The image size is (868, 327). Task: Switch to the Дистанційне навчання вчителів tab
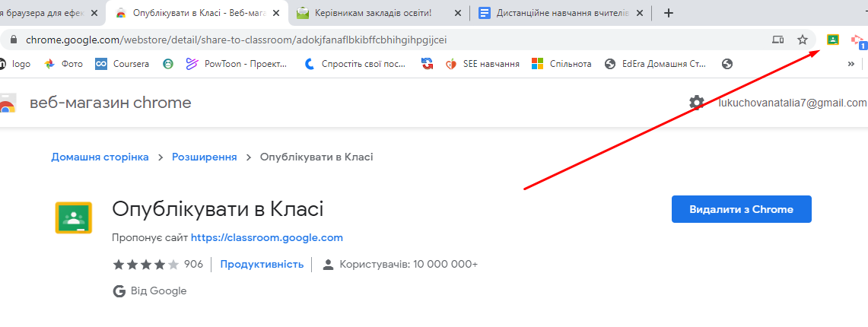point(561,13)
